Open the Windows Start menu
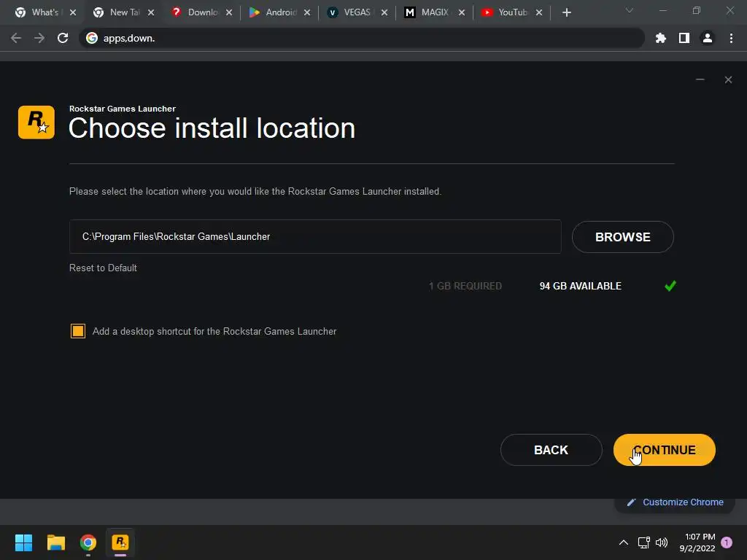 [23, 542]
